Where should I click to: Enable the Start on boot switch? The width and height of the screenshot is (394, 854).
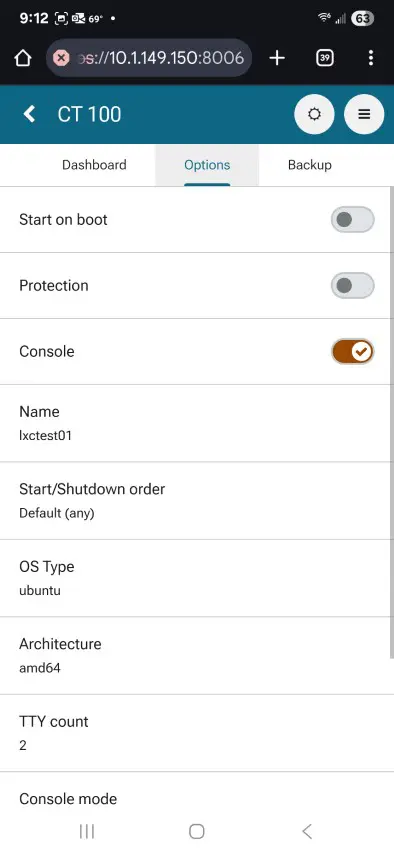(x=353, y=219)
